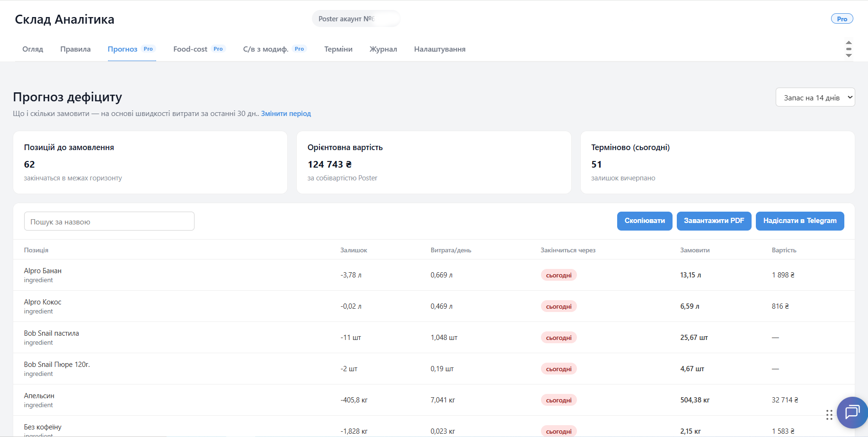Open the Запас на 14 днів dropdown

[815, 98]
